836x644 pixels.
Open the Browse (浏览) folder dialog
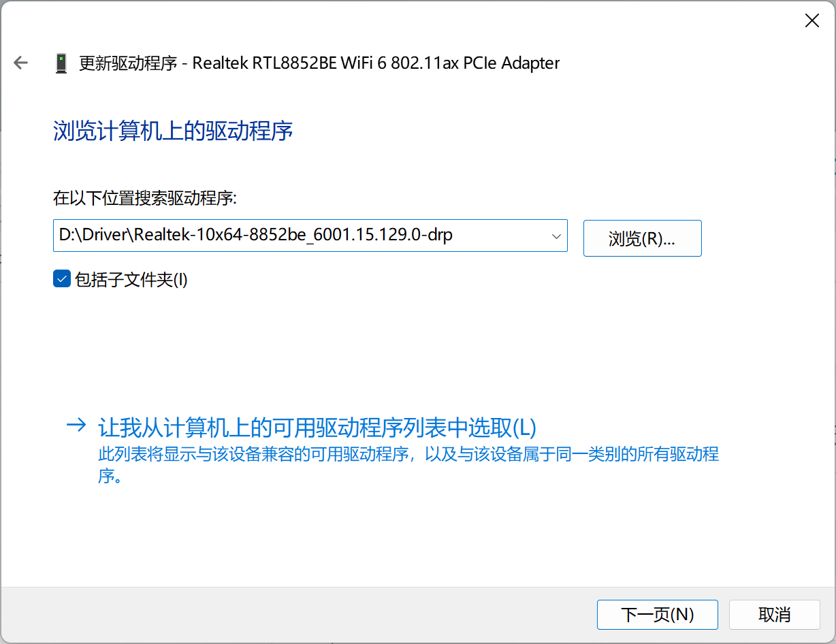click(x=642, y=238)
